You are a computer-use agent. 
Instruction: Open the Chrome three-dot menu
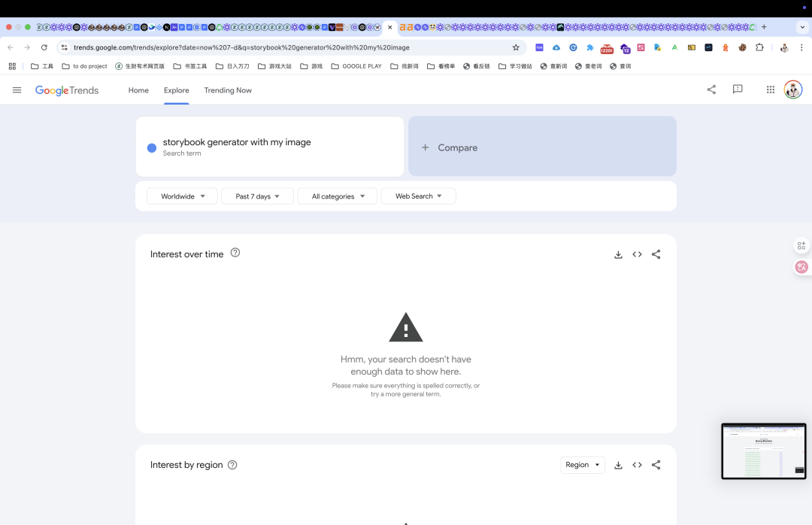tap(801, 47)
